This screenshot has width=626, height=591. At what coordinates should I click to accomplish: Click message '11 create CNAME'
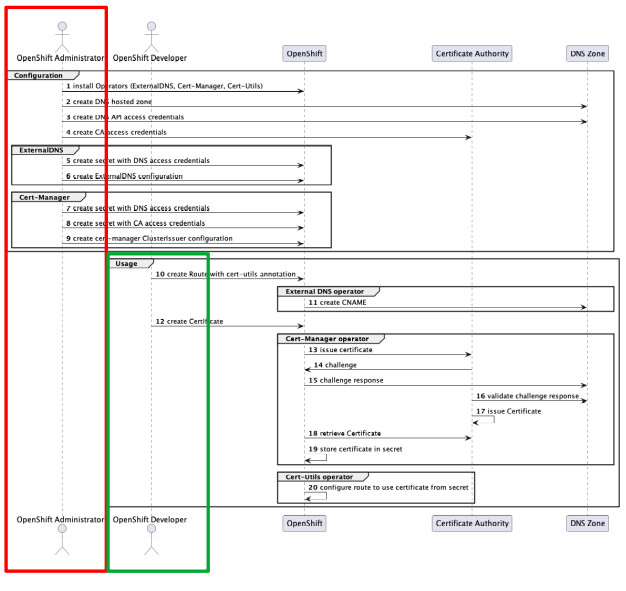point(337,303)
